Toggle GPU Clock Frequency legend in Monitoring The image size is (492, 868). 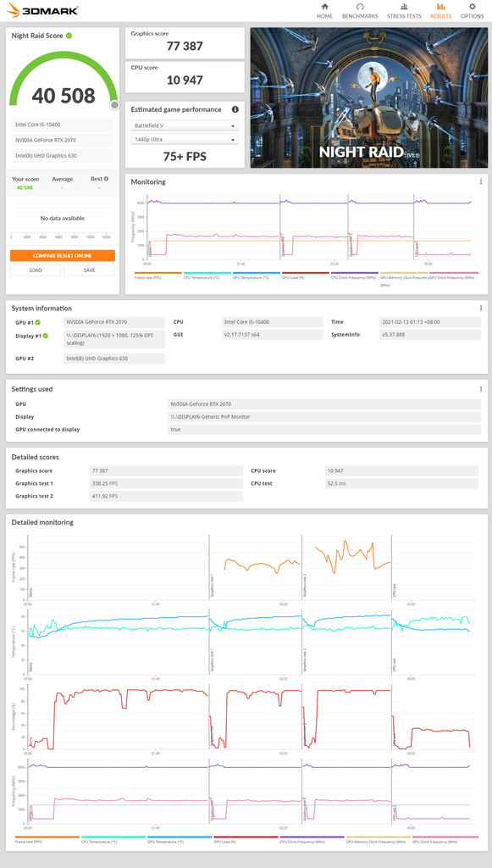[454, 275]
